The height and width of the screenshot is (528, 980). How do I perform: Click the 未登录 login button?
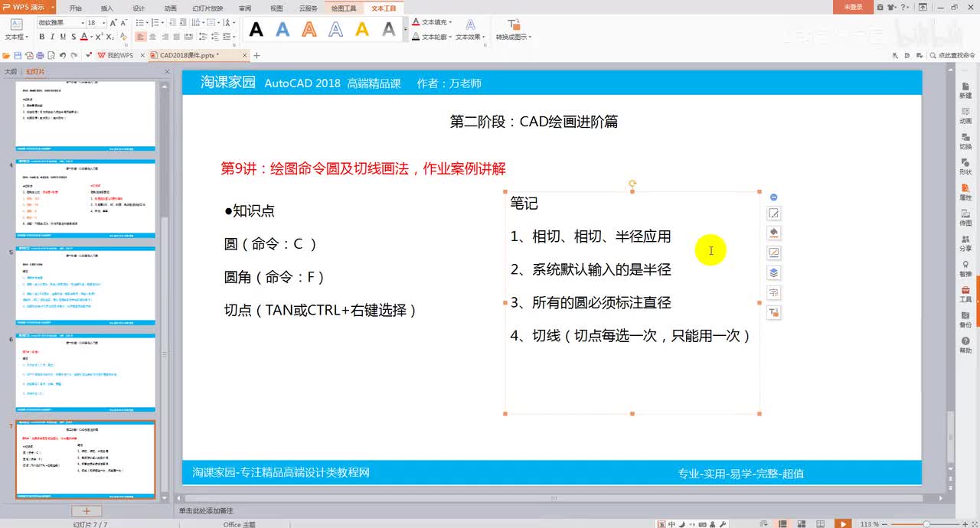[x=853, y=7]
